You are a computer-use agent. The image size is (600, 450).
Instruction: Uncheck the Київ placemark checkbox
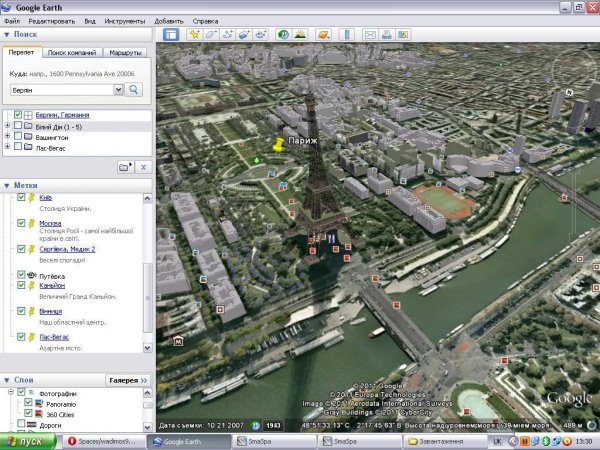click(x=21, y=197)
